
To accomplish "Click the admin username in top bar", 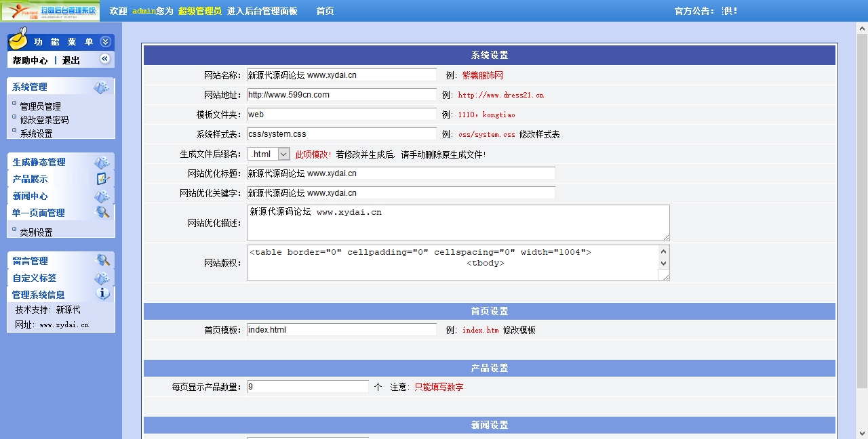I will (144, 12).
